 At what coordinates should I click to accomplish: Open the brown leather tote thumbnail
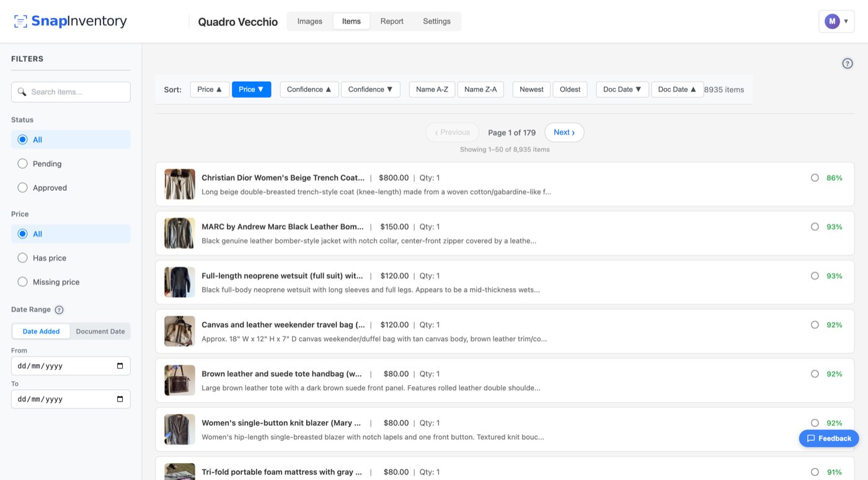click(180, 380)
